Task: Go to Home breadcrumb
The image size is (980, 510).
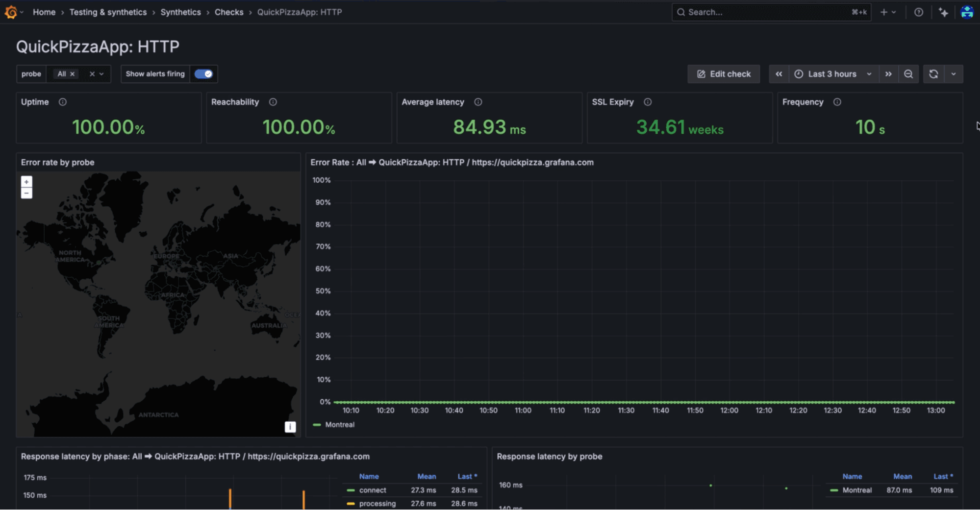Action: click(x=44, y=12)
